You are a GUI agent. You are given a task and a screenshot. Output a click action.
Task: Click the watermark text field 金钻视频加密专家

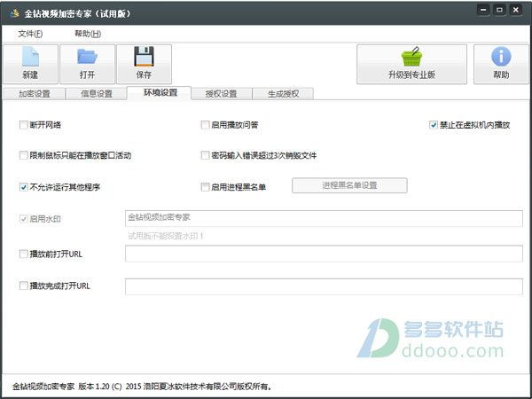click(x=324, y=218)
